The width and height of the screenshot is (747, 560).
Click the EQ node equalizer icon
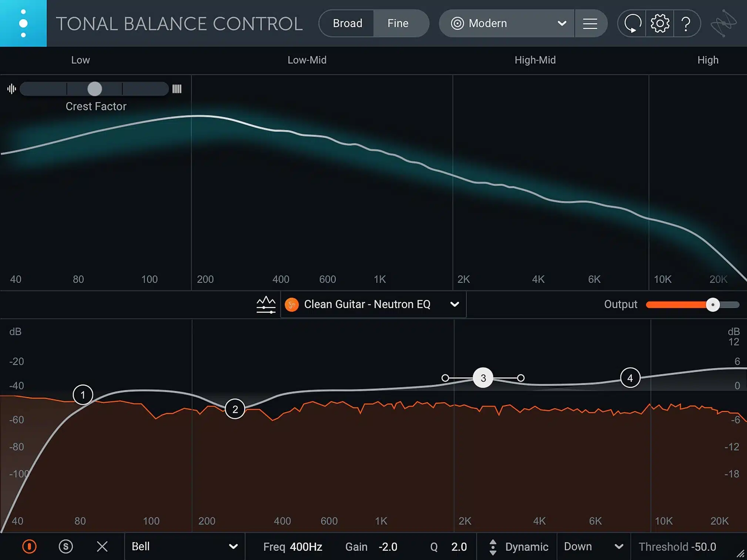pos(266,304)
